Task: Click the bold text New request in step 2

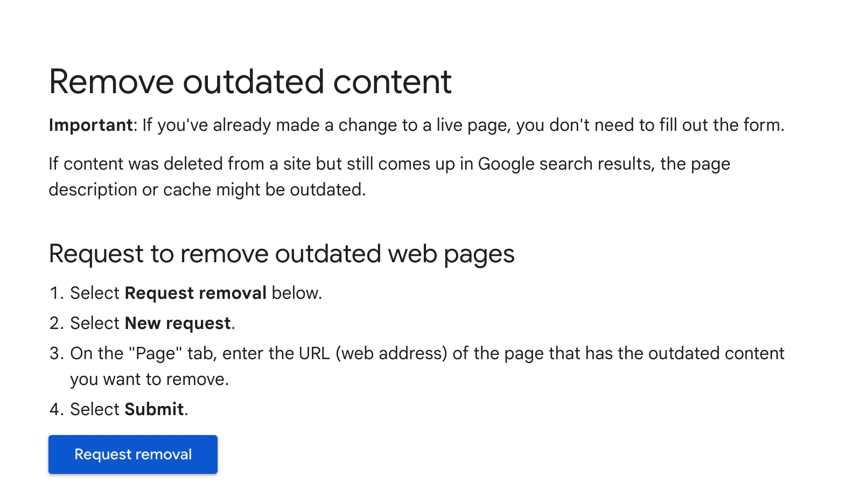Action: 177,323
